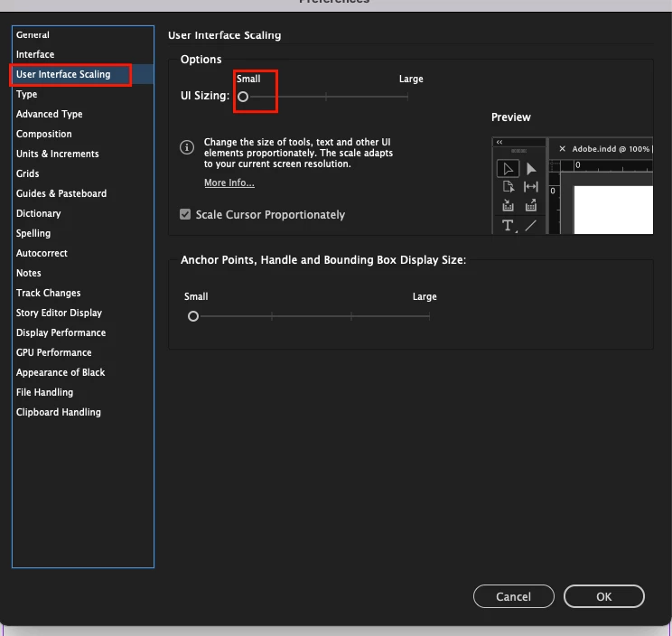Open the Autocorrect category
This screenshot has width=672, height=636.
[83, 253]
